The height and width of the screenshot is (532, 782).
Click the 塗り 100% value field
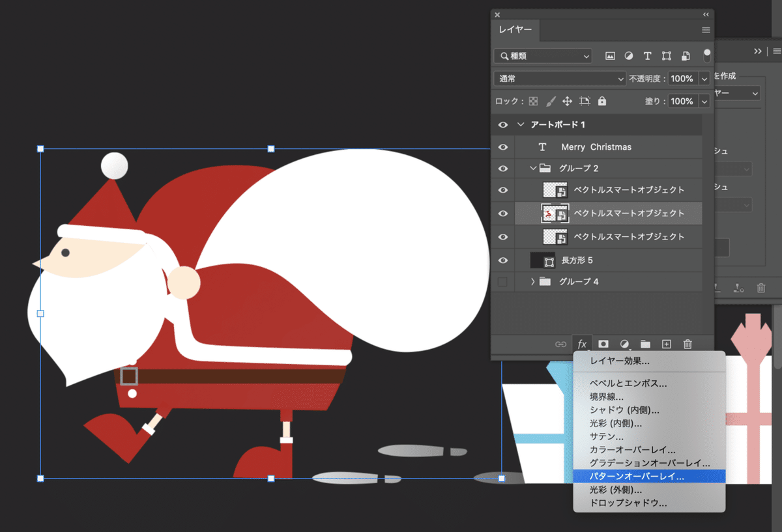click(x=682, y=101)
